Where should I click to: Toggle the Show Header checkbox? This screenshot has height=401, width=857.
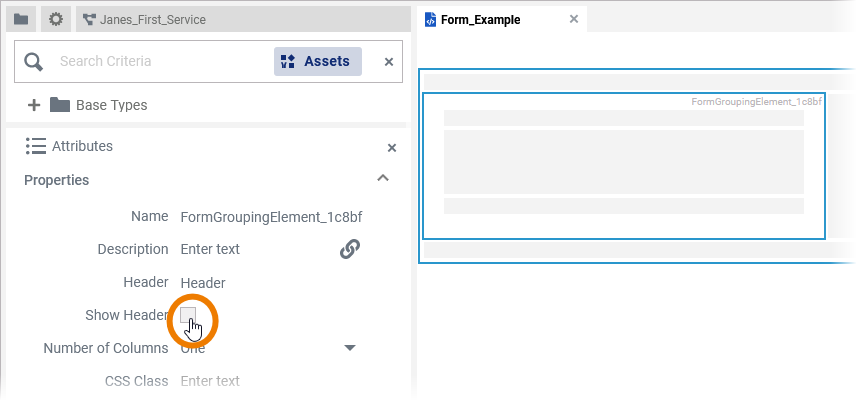(x=188, y=316)
